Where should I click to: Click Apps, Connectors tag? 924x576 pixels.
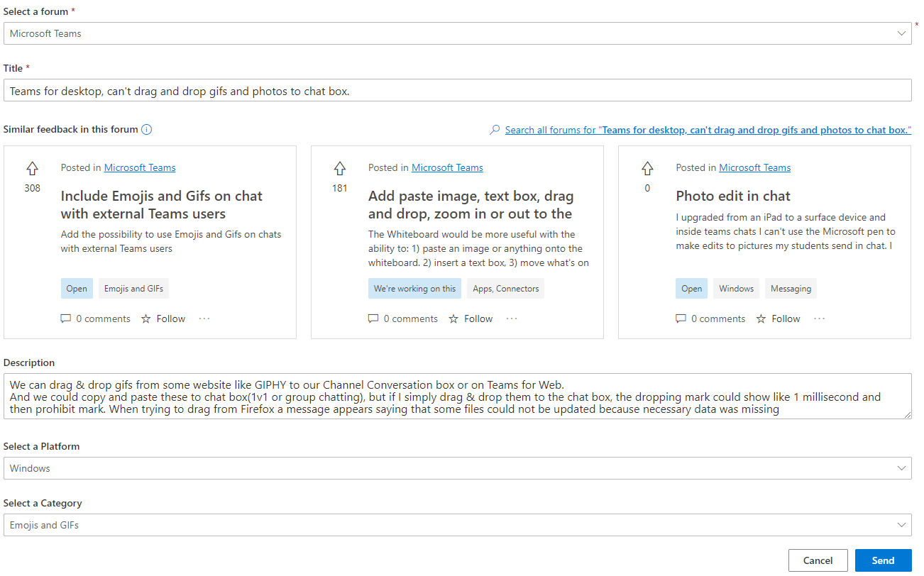point(506,288)
